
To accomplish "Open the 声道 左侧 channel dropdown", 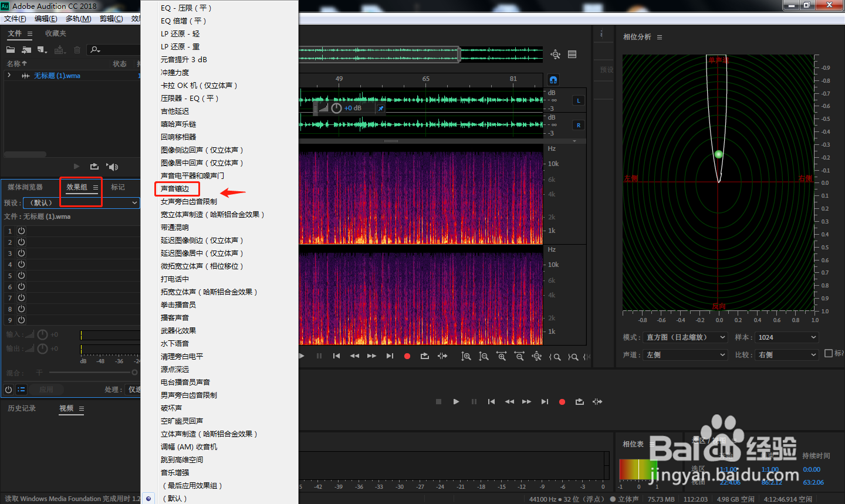I will coord(685,355).
